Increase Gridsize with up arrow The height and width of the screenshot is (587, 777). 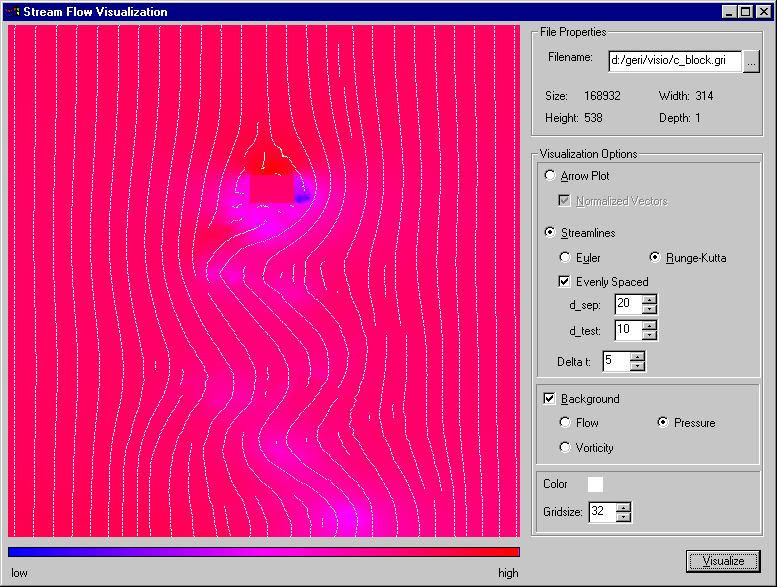coord(624,507)
